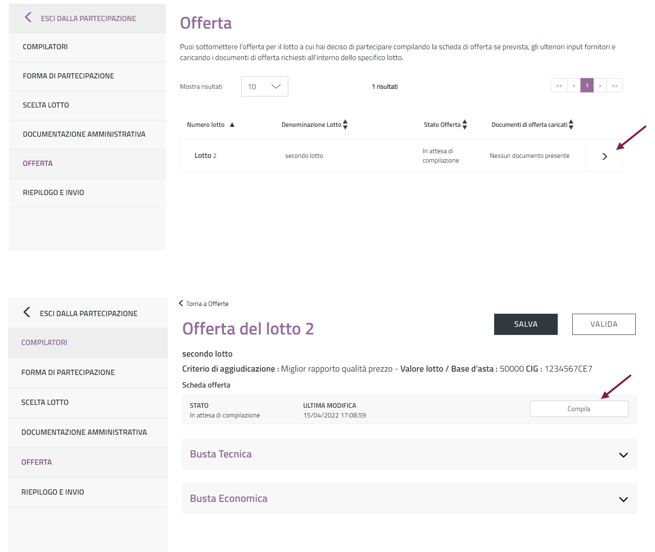Follow the Torna a Offerte link
Image resolution: width=655 pixels, height=552 pixels.
(204, 303)
